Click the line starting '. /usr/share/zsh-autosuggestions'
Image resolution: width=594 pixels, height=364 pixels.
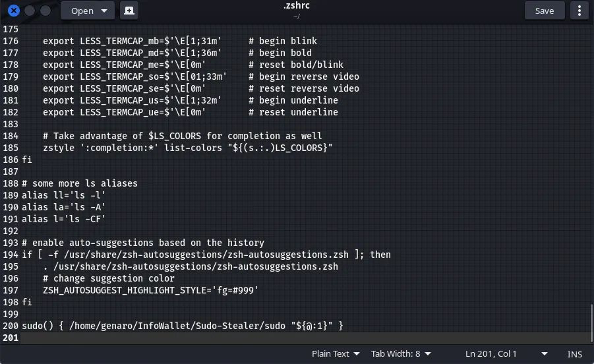[190, 266]
